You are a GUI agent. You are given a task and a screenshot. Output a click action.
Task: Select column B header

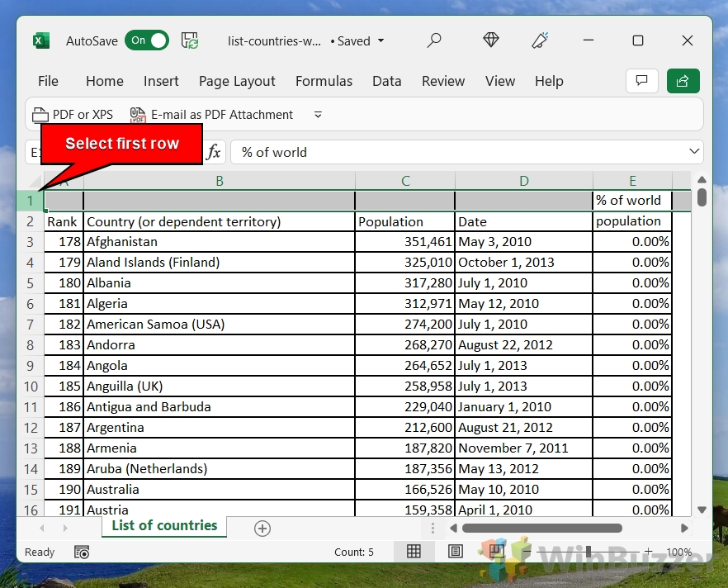pyautogui.click(x=220, y=181)
